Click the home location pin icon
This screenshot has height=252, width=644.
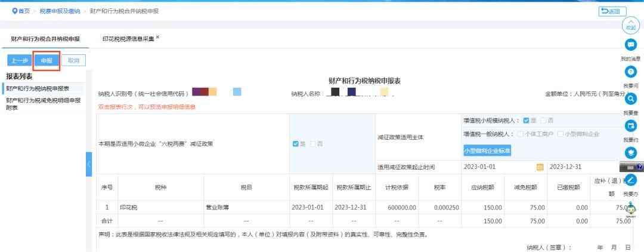pos(6,11)
